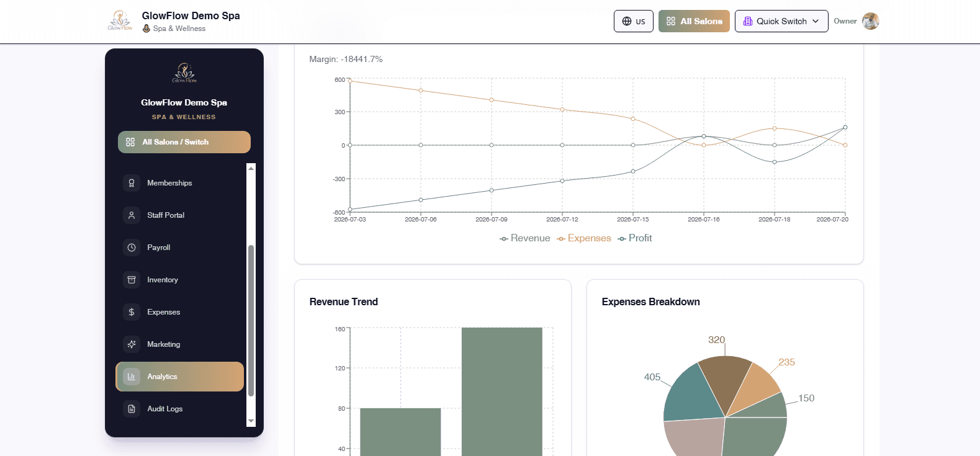The image size is (980, 456).
Task: Click the Audit Logs document icon
Action: [x=132, y=409]
